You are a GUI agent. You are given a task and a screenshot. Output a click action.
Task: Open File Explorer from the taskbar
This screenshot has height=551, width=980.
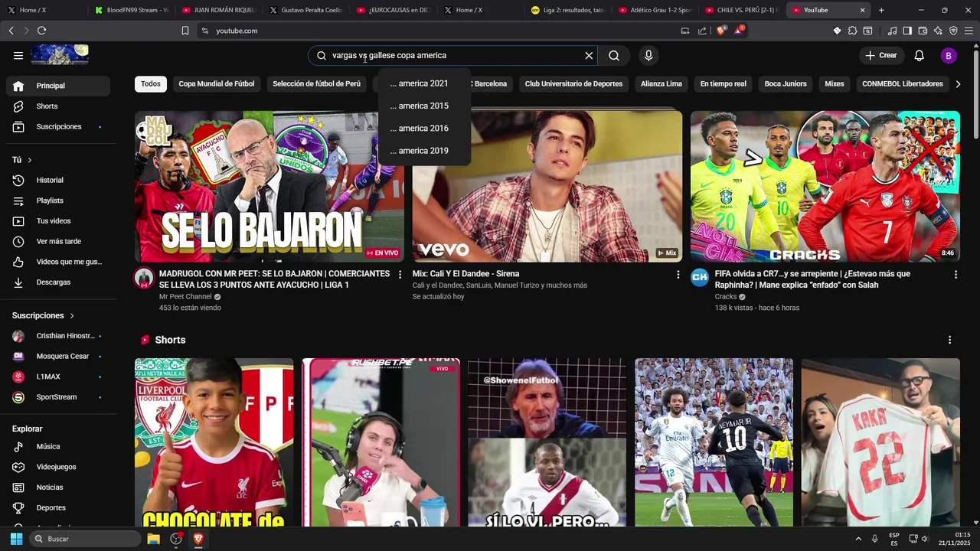pos(153,539)
